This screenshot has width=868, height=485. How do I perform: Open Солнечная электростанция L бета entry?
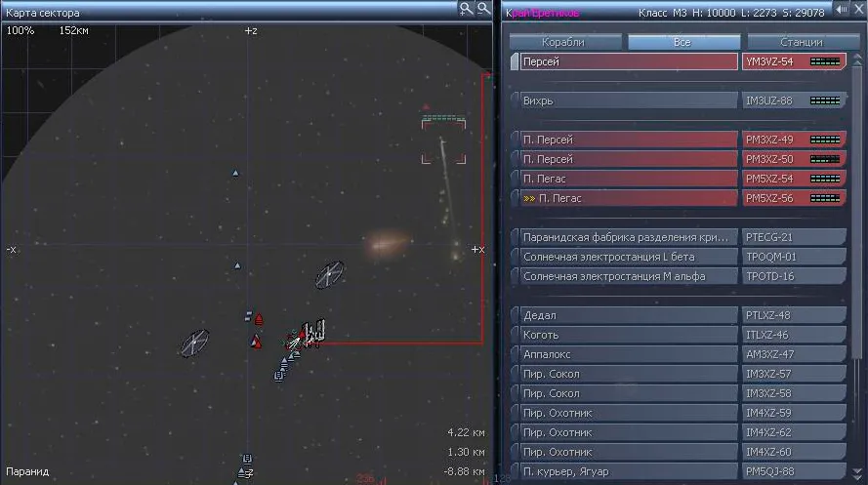tap(625, 257)
